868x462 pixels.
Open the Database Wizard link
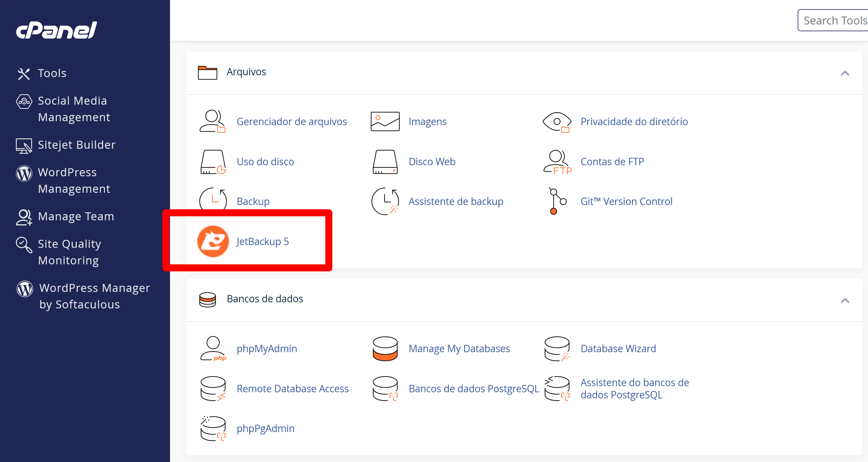coord(618,348)
